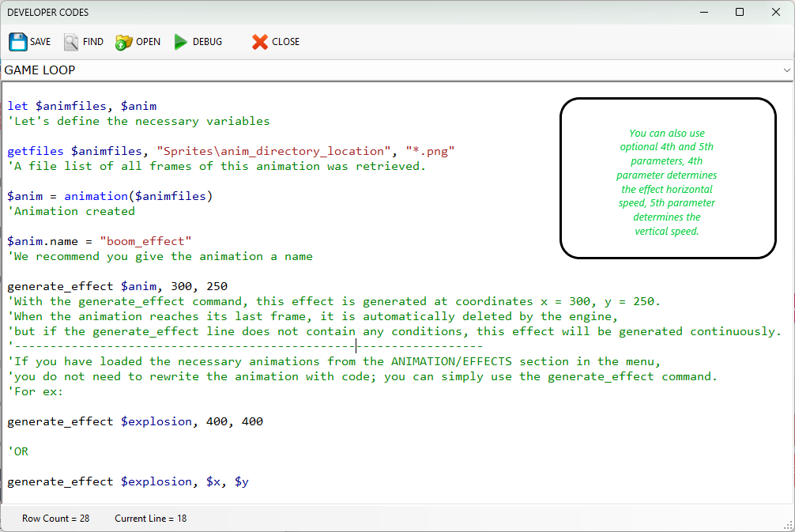Click the Open folder icon
The width and height of the screenshot is (795, 532).
click(x=124, y=42)
